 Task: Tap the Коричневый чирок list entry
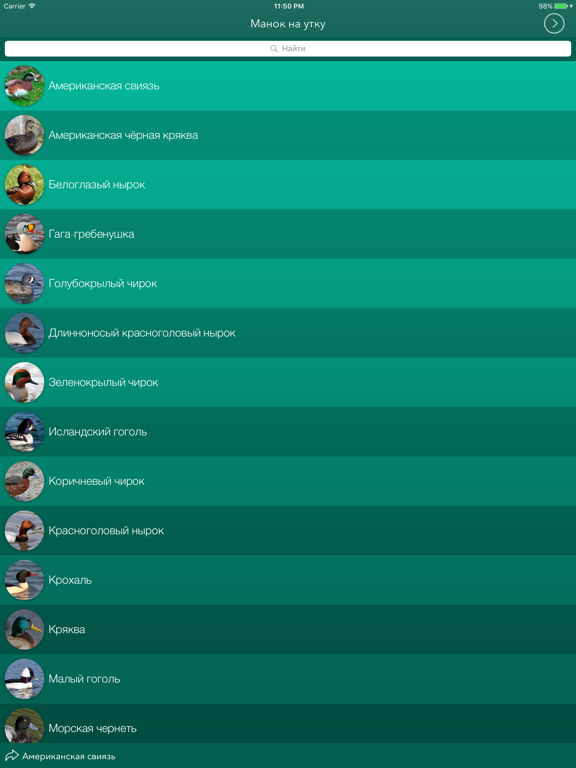coord(288,481)
